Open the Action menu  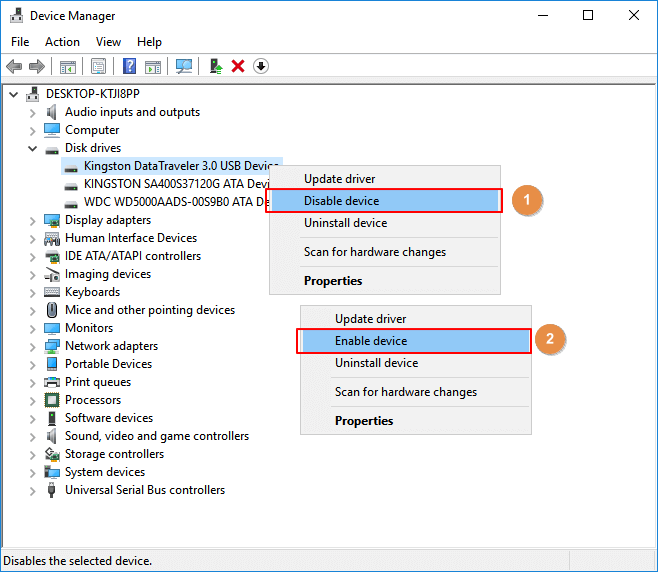tap(62, 42)
